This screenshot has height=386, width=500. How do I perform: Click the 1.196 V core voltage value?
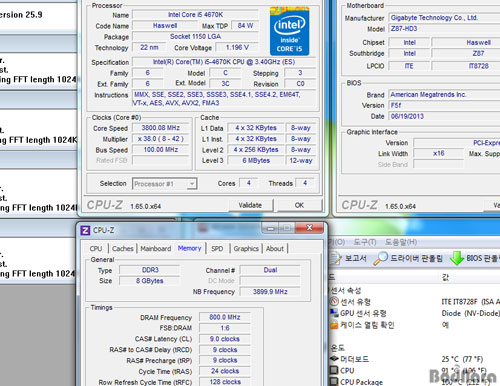pos(237,47)
